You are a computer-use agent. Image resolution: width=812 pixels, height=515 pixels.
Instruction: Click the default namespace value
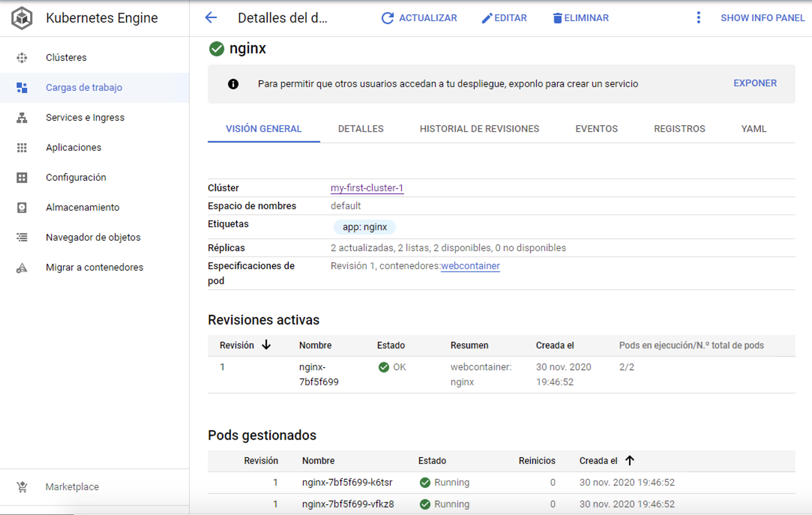(346, 206)
